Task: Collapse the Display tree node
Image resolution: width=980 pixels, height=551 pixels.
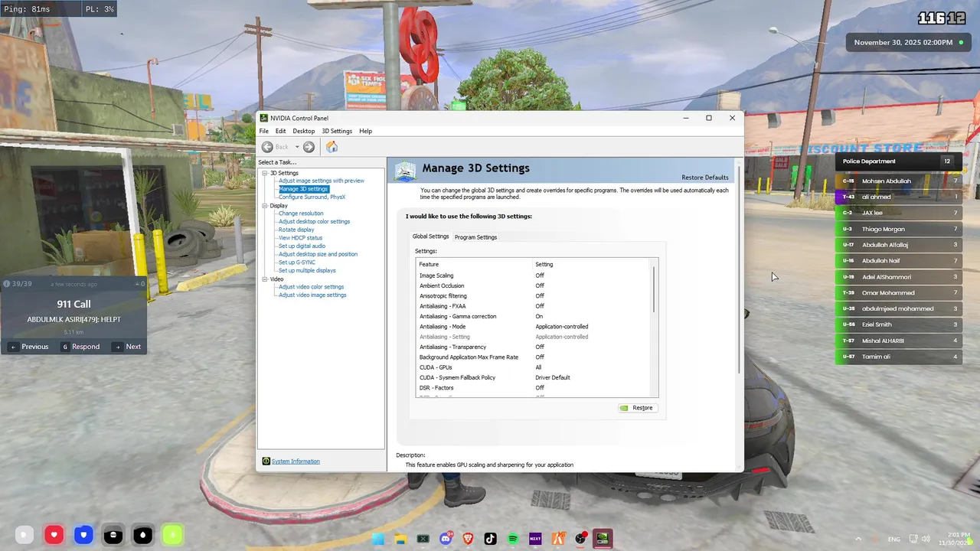Action: (x=265, y=205)
